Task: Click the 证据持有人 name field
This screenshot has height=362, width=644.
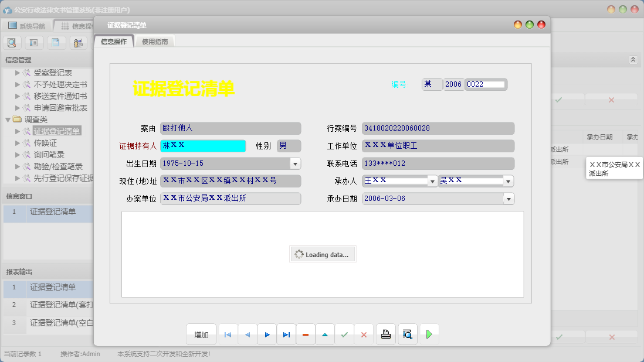Action: [x=203, y=146]
